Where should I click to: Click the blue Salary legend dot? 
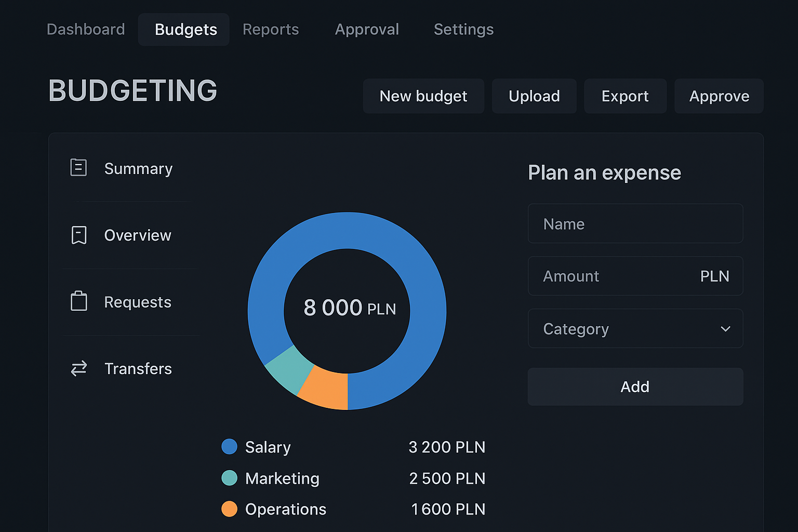229,447
